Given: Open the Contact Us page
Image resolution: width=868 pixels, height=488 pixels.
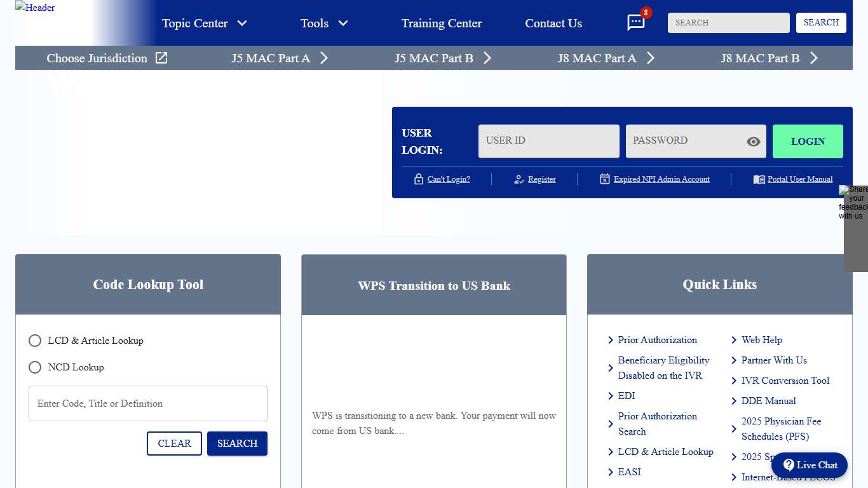Looking at the screenshot, I should (x=553, y=23).
